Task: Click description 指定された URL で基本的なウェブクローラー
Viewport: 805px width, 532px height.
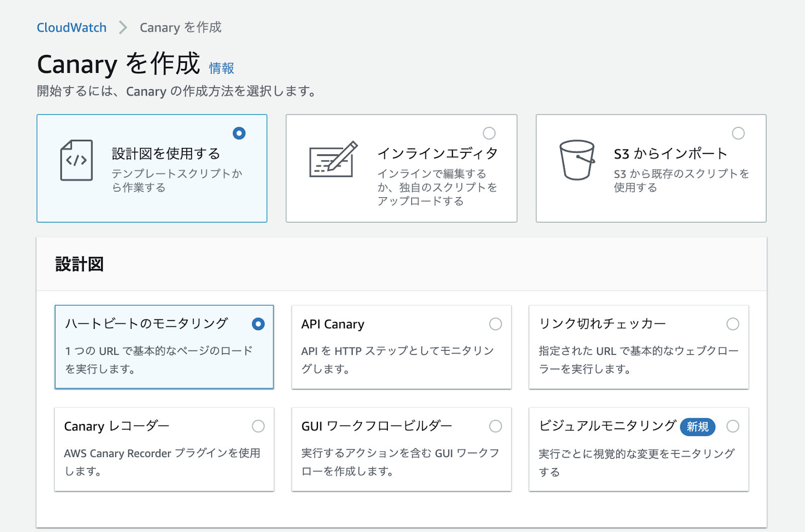Action: click(x=638, y=360)
